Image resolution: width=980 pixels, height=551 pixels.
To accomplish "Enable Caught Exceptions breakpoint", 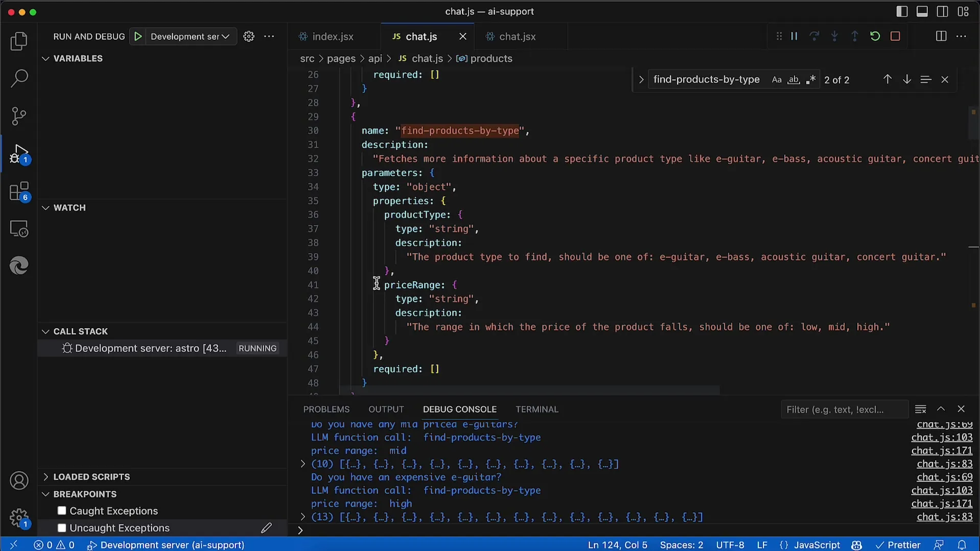I will (62, 511).
